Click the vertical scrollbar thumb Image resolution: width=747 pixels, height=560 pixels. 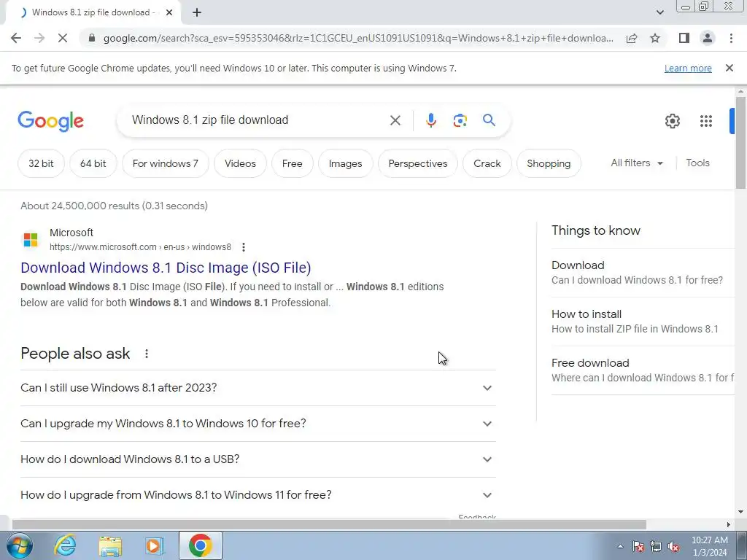(x=740, y=142)
